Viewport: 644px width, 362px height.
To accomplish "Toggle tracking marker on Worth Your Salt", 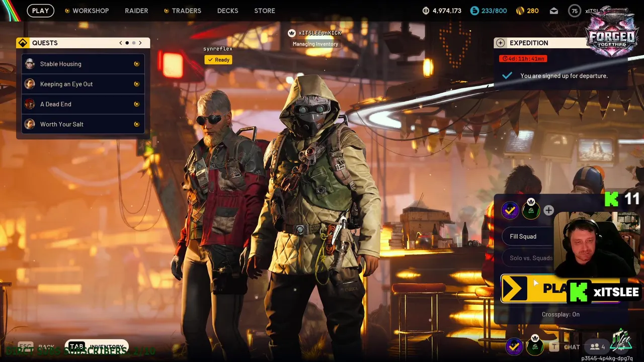I will pos(136,124).
